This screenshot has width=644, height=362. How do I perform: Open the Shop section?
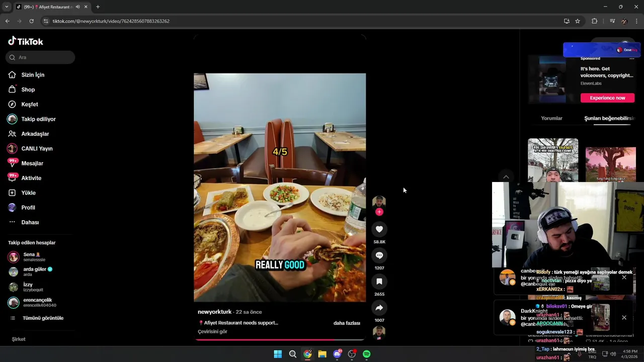28,89
